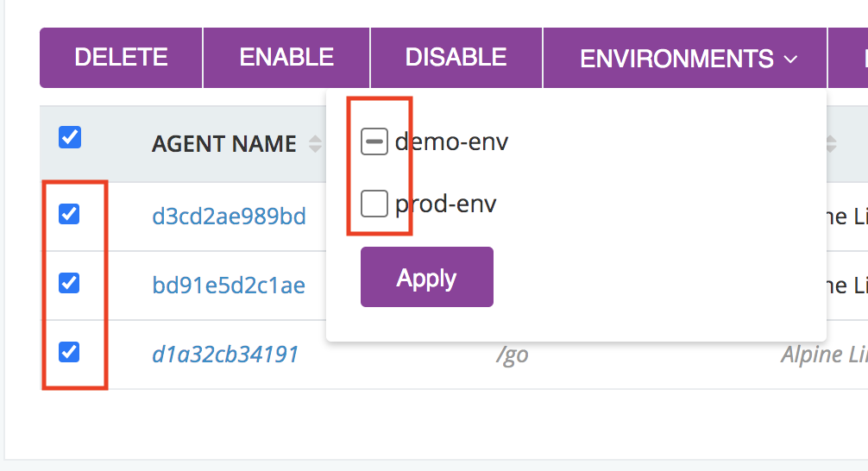Tick the prod-env checkbox
This screenshot has width=868, height=471.
pyautogui.click(x=374, y=204)
